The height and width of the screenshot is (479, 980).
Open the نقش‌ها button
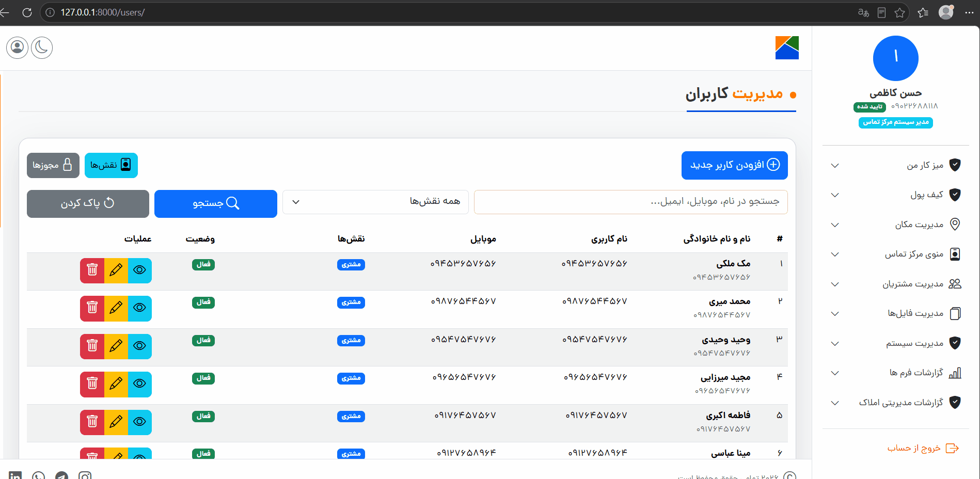point(111,165)
